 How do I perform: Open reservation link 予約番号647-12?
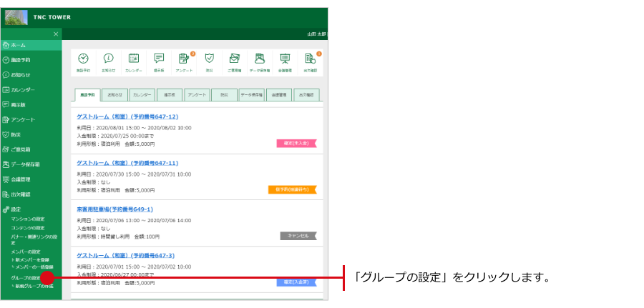(x=127, y=116)
